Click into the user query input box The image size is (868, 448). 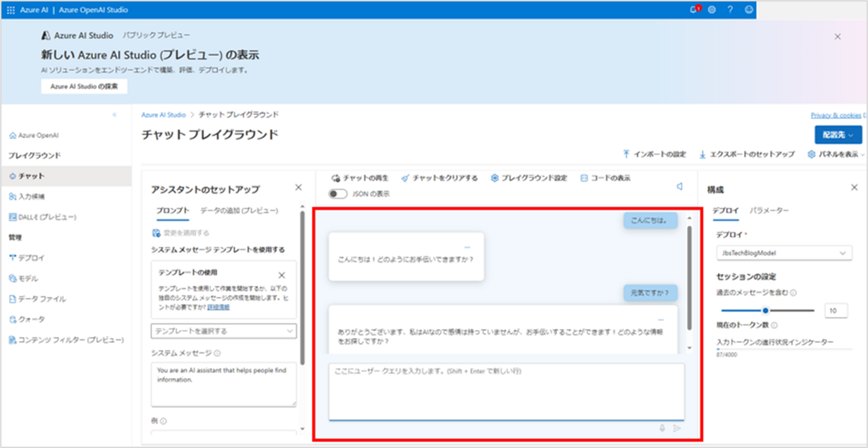pyautogui.click(x=506, y=391)
